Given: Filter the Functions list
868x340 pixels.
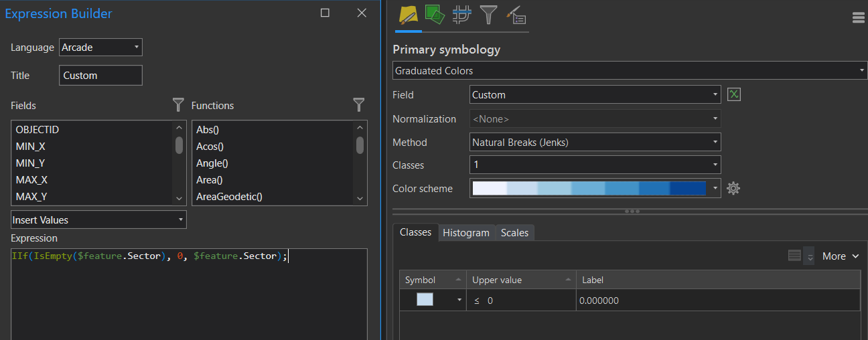Looking at the screenshot, I should pyautogui.click(x=359, y=104).
